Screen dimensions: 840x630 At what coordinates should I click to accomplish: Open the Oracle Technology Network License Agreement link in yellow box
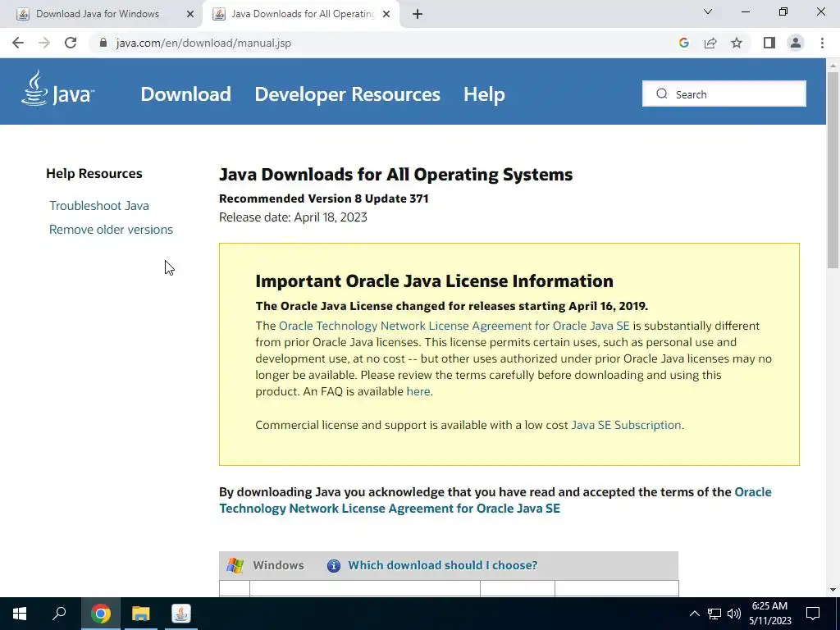pos(454,326)
